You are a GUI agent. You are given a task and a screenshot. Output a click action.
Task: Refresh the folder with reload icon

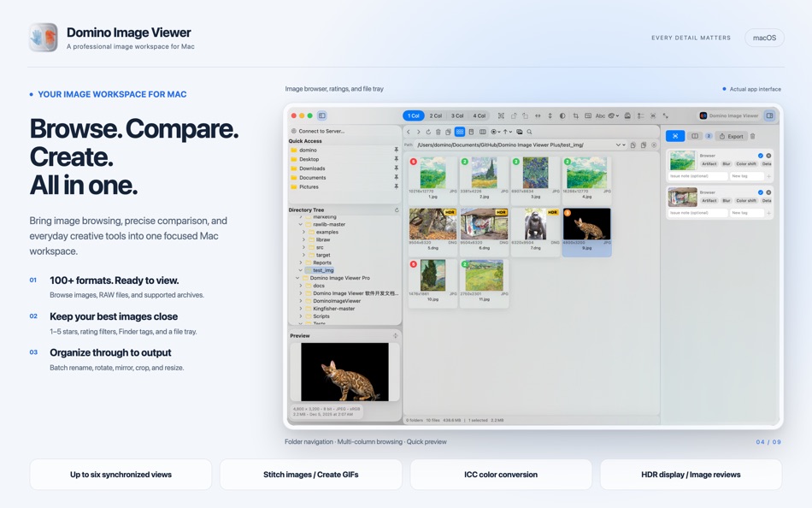pos(428,132)
